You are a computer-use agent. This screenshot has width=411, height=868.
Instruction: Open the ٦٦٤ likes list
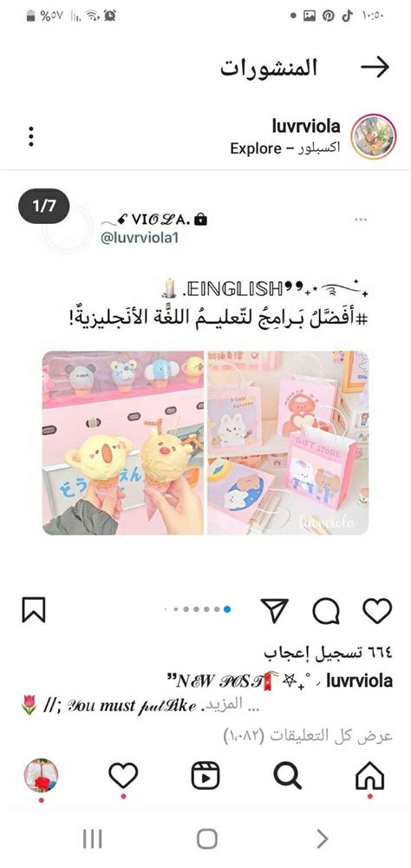pyautogui.click(x=328, y=654)
